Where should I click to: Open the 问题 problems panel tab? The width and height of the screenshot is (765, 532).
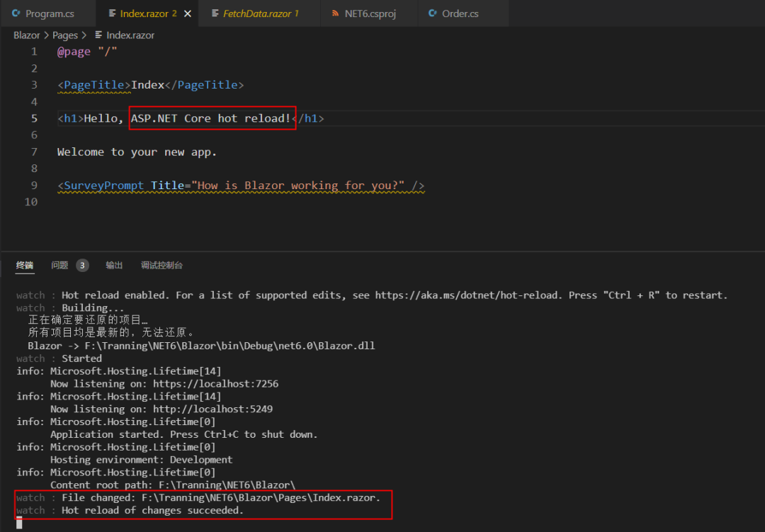click(59, 265)
